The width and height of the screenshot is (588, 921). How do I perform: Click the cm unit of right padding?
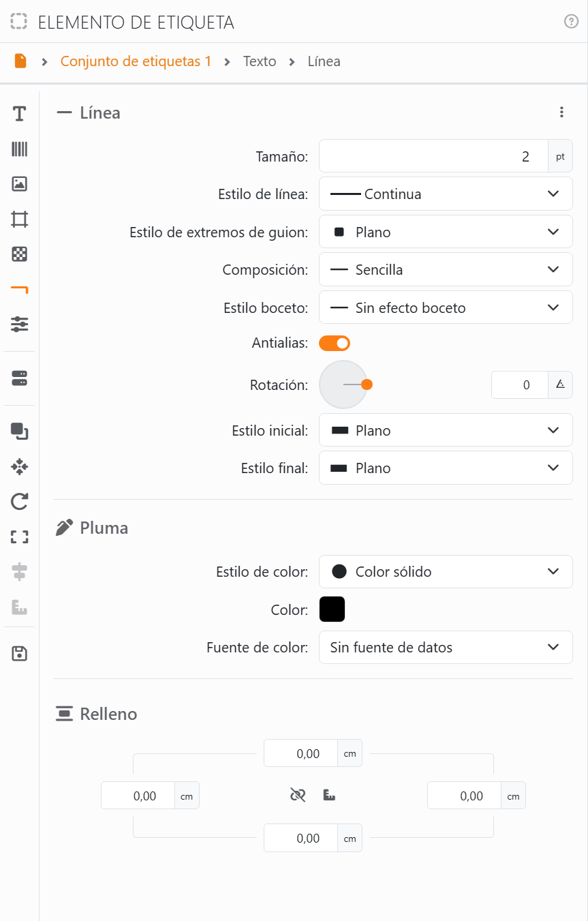tap(513, 796)
